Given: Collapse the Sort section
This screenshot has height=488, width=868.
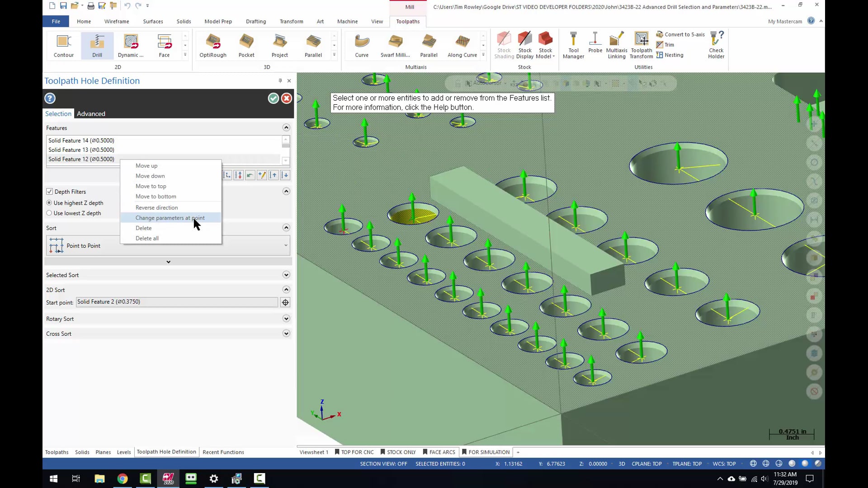Looking at the screenshot, I should 286,228.
